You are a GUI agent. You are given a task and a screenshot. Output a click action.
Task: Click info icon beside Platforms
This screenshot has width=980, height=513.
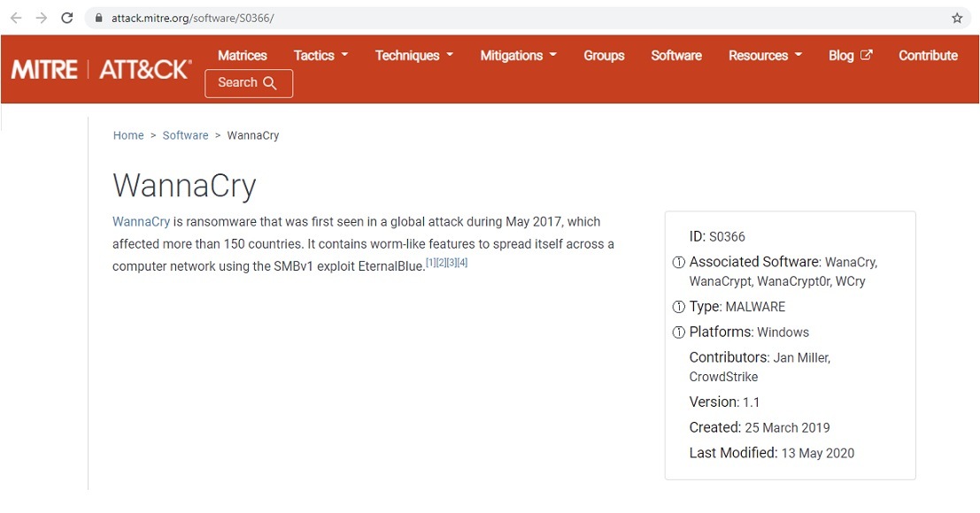678,332
